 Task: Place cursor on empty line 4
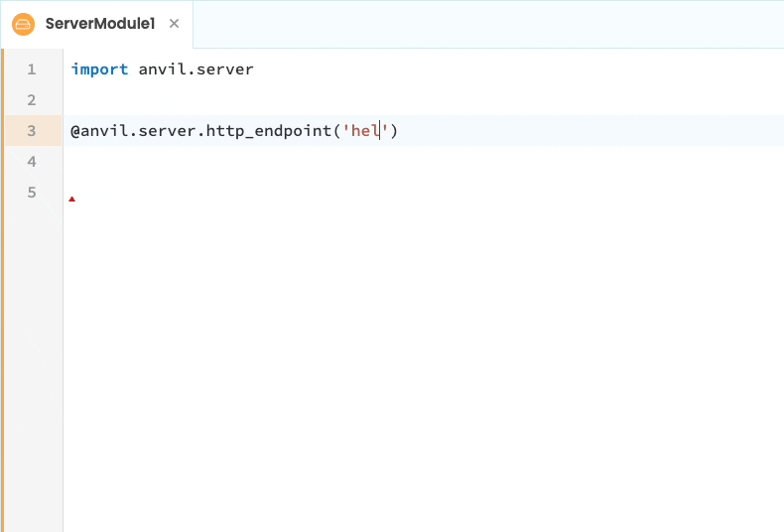[x=298, y=162]
